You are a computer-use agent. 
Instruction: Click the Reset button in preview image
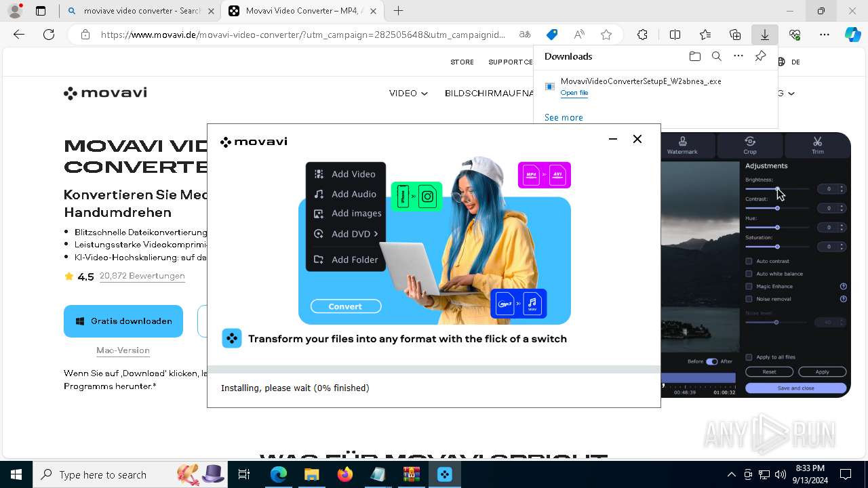click(769, 372)
